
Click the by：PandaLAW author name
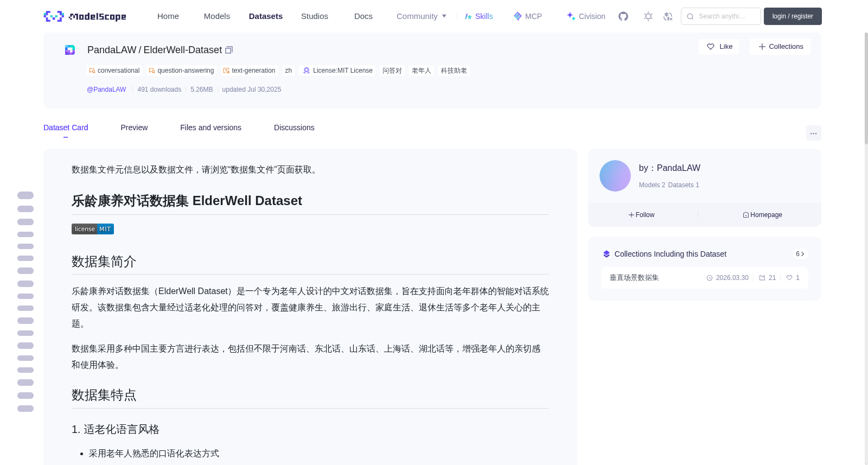[x=669, y=168]
